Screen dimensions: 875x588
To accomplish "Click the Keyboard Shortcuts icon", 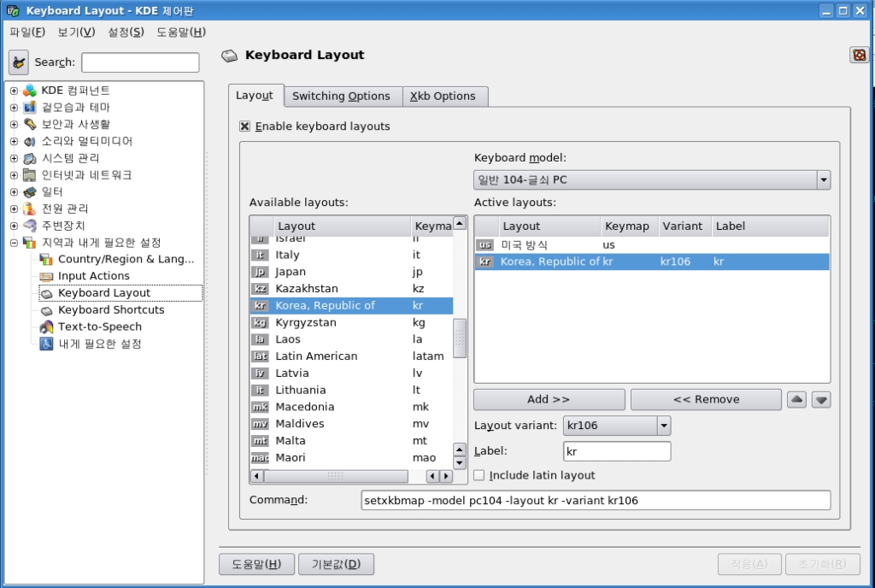I will pyautogui.click(x=46, y=310).
